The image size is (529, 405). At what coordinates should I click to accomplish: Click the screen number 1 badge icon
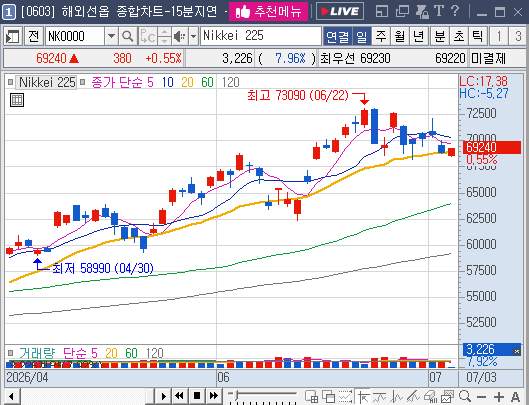[x=8, y=12]
